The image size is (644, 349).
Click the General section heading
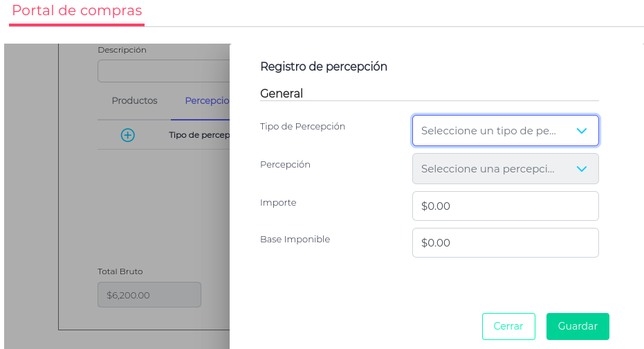tap(282, 93)
